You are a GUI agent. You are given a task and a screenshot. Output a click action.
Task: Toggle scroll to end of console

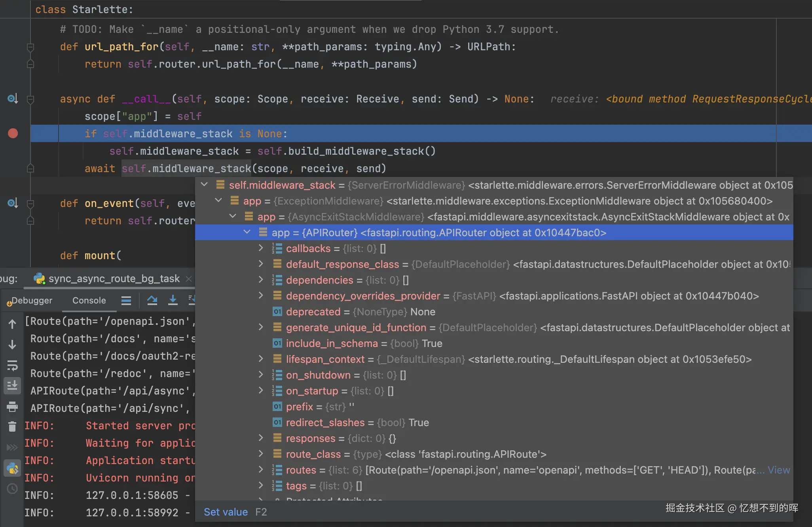(x=12, y=385)
